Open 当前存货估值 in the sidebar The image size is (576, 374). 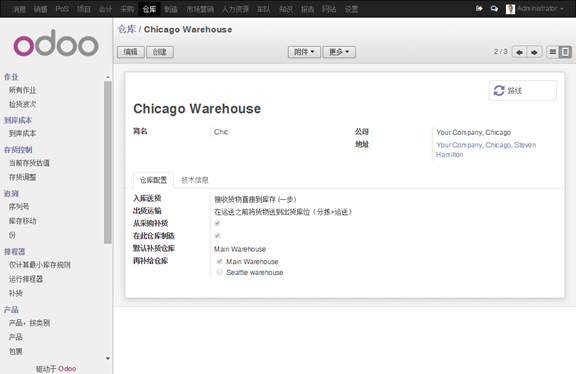pos(29,163)
